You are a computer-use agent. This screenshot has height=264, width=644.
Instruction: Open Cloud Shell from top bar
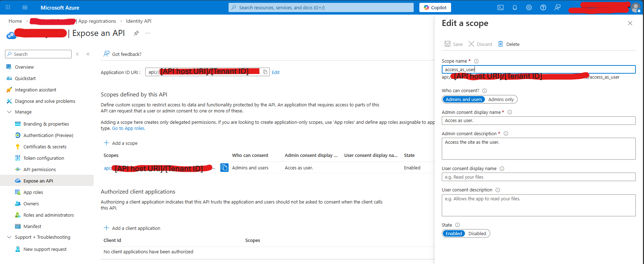point(501,7)
